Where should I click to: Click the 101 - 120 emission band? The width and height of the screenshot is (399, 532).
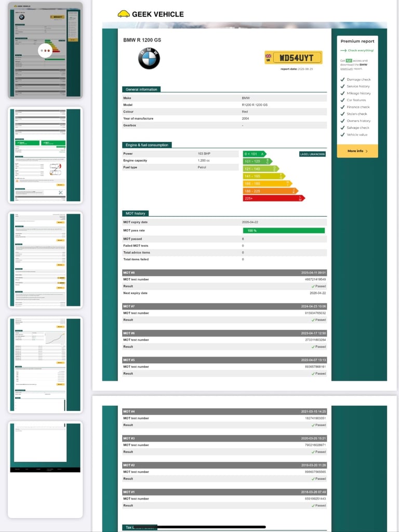258,161
